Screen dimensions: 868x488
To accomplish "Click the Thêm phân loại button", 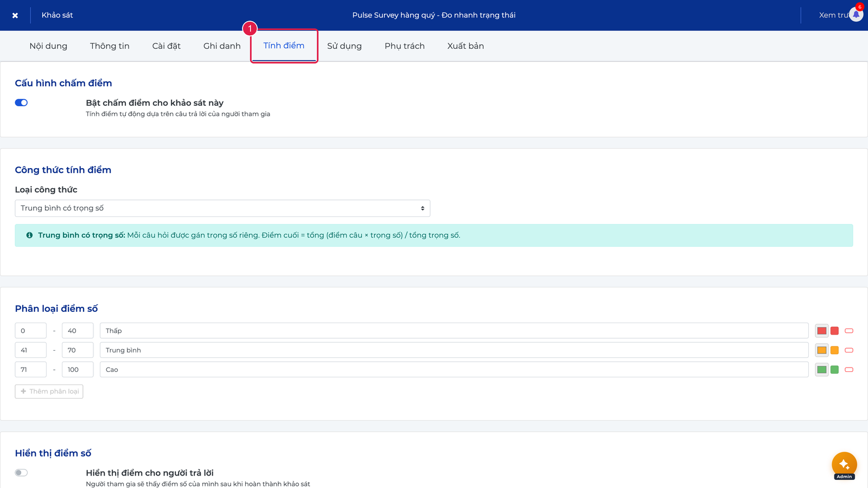I will [49, 391].
